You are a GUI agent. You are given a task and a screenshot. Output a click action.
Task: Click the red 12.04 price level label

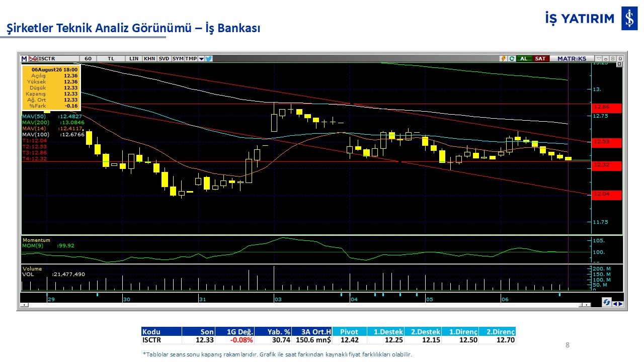(x=607, y=195)
